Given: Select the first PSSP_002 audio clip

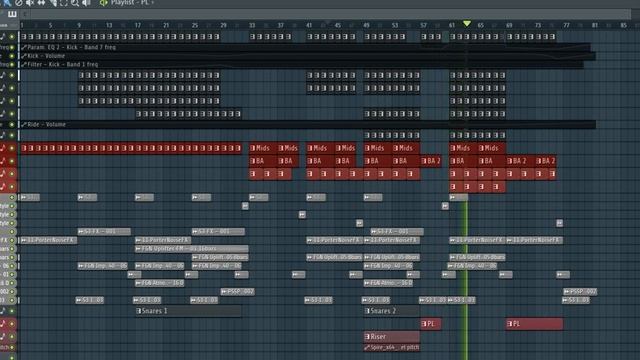Looking at the screenshot, I should [x=237, y=291].
